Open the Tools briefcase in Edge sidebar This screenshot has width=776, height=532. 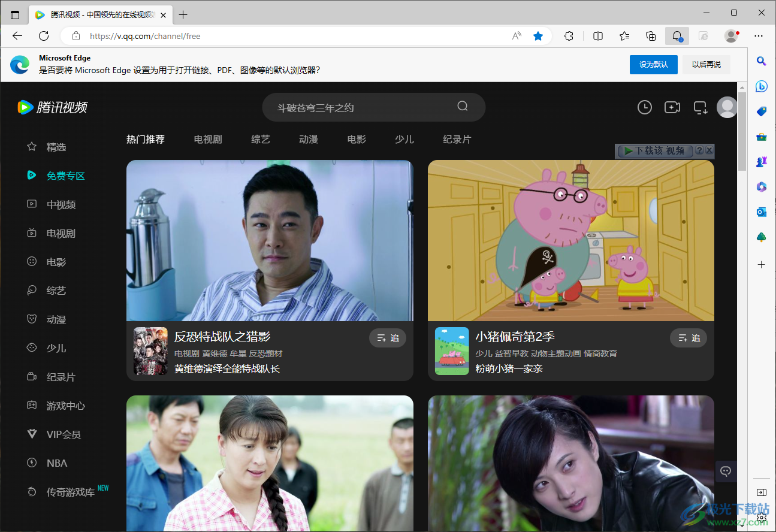point(761,137)
